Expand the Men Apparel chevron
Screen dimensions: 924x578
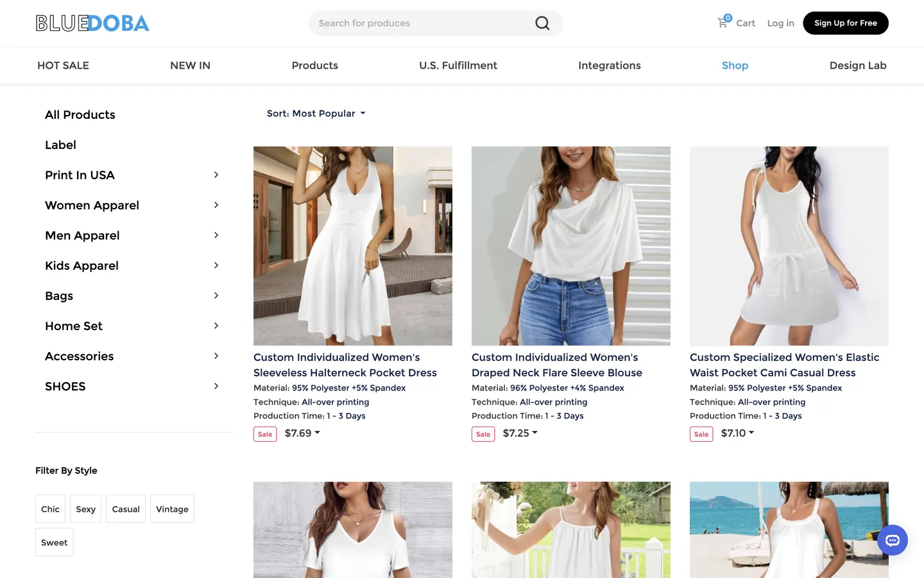point(216,235)
